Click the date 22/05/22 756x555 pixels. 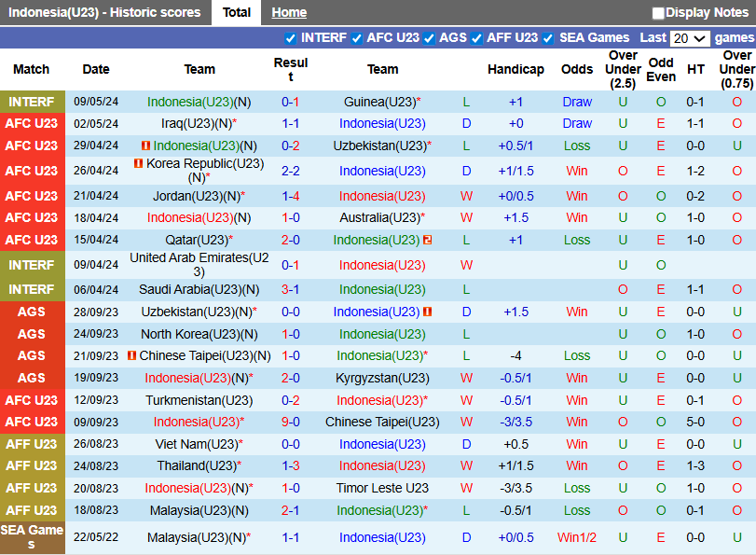[95, 537]
